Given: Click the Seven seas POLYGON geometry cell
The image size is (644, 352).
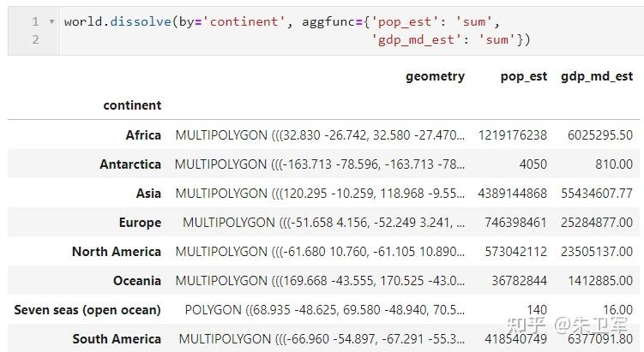Looking at the screenshot, I should pos(325,309).
